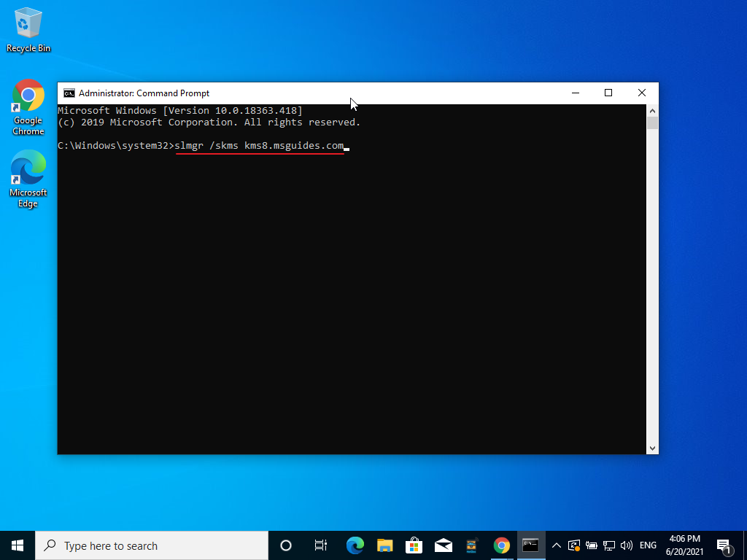Launch Microsoft Edge from the taskbar
Screen dimensions: 747x560
pos(355,545)
